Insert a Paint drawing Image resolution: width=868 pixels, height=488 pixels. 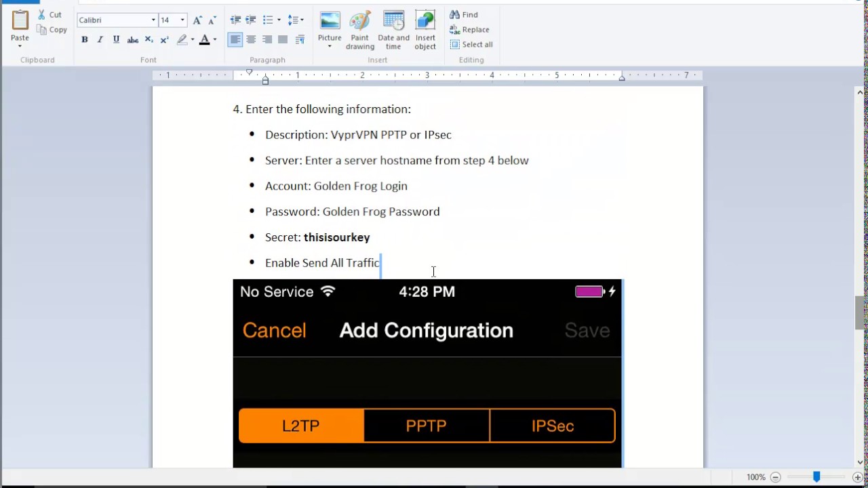[360, 30]
